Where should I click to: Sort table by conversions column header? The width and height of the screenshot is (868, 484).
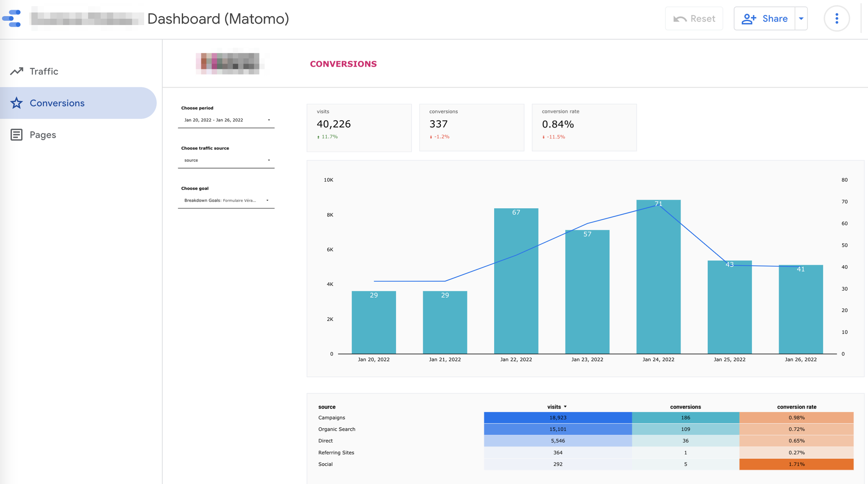tap(685, 407)
